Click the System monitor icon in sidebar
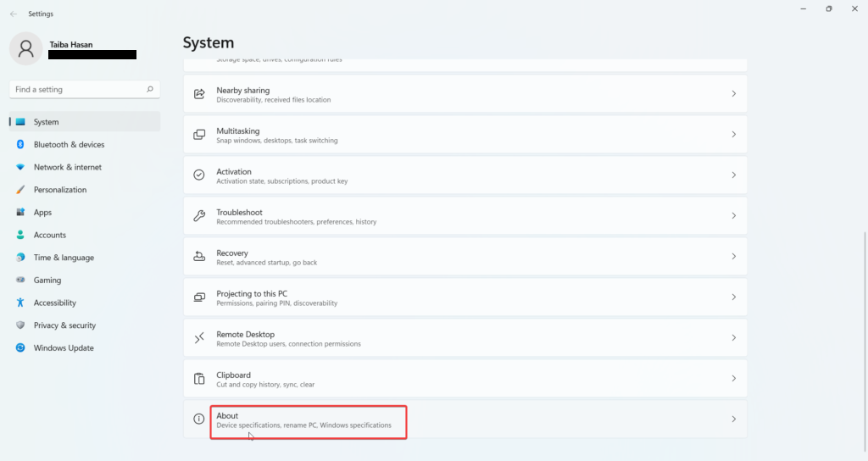The height and width of the screenshot is (461, 868). [x=20, y=122]
